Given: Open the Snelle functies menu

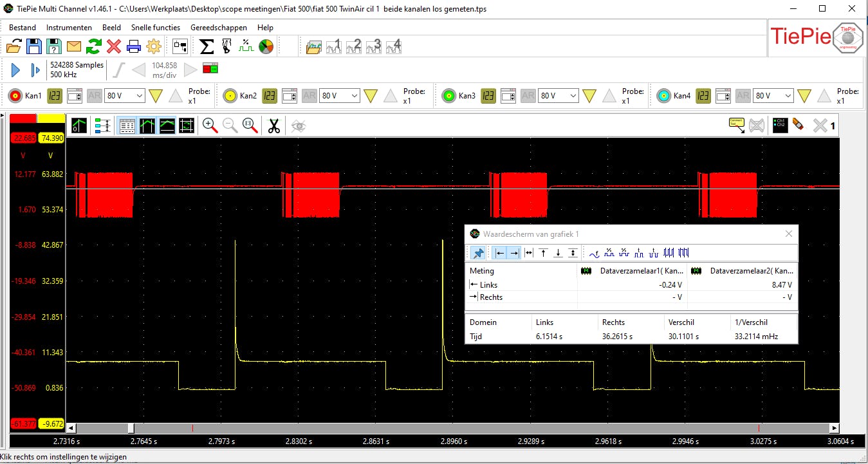Looking at the screenshot, I should point(156,28).
